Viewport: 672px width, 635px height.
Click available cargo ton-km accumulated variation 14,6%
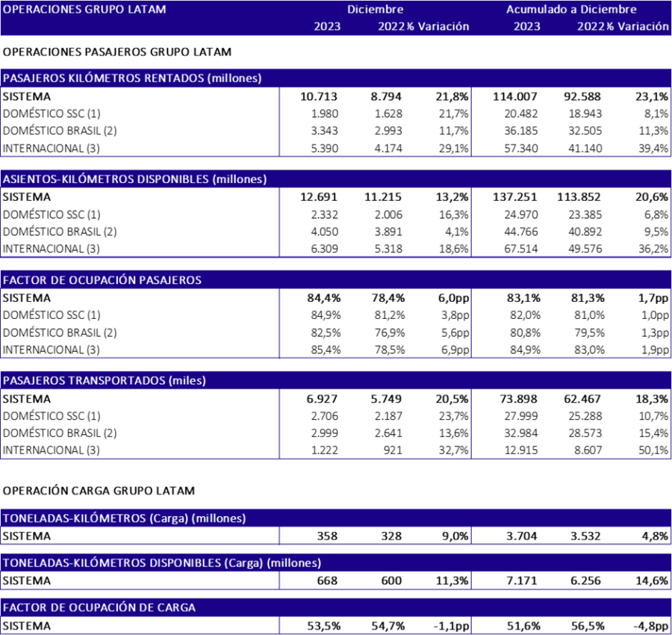pyautogui.click(x=652, y=581)
